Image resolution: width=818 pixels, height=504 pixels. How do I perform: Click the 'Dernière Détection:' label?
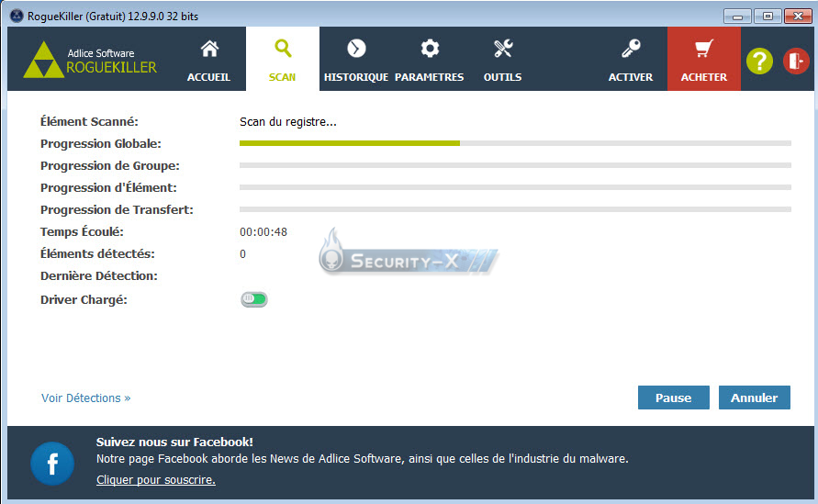click(x=99, y=276)
